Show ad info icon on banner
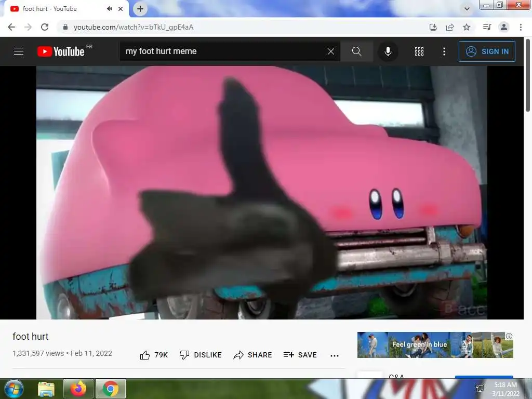 point(509,336)
